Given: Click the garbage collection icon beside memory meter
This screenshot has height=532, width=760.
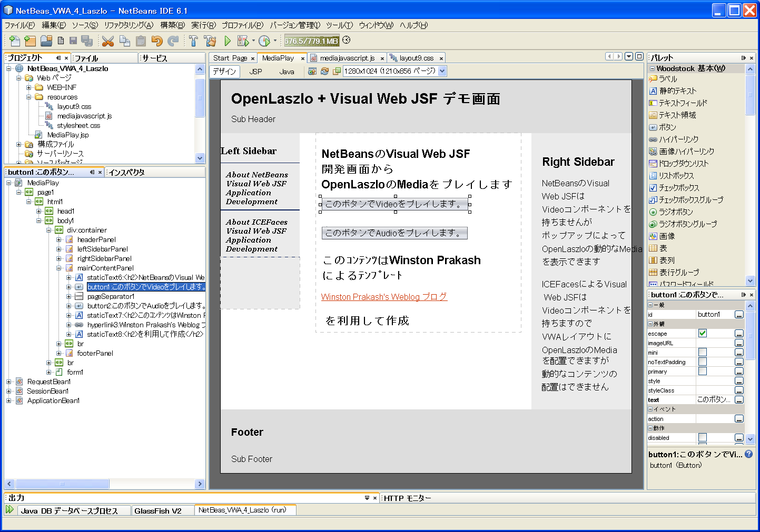Looking at the screenshot, I should click(x=346, y=41).
